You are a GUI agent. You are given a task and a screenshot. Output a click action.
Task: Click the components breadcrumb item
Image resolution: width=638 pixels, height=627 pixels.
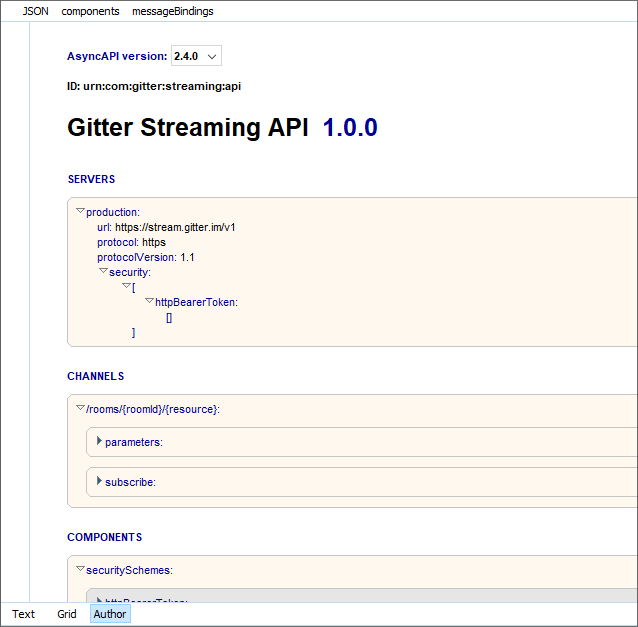pyautogui.click(x=90, y=11)
